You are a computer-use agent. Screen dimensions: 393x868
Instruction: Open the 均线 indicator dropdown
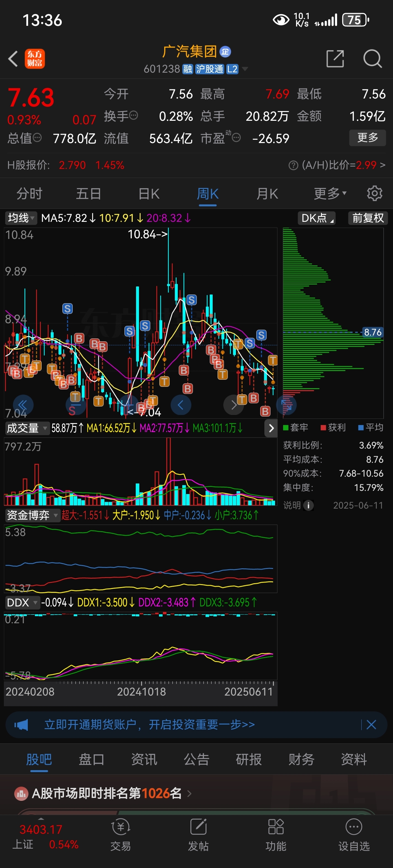[21, 218]
